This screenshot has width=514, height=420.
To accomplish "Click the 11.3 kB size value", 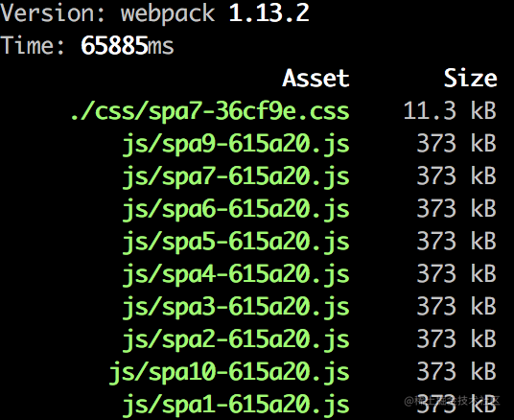I will [x=450, y=110].
